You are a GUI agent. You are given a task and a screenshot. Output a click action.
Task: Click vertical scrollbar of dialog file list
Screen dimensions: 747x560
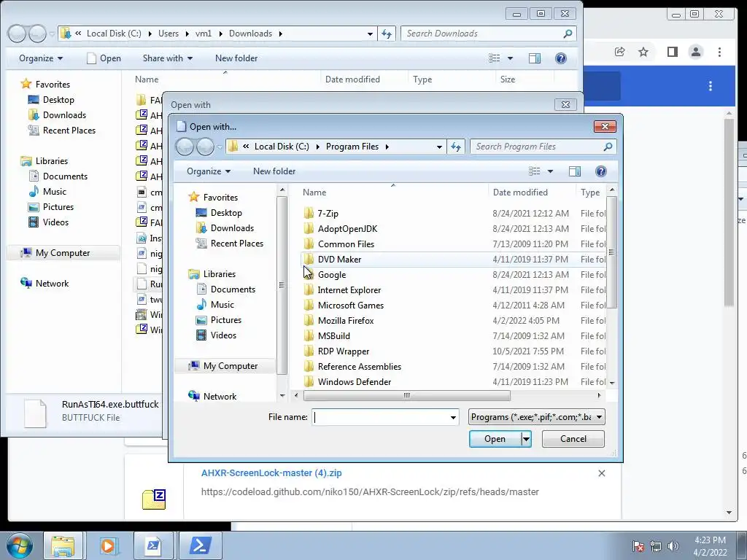tap(612, 252)
